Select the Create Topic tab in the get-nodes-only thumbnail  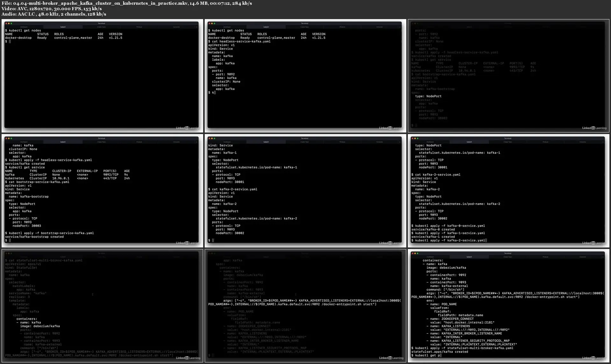pos(102,27)
